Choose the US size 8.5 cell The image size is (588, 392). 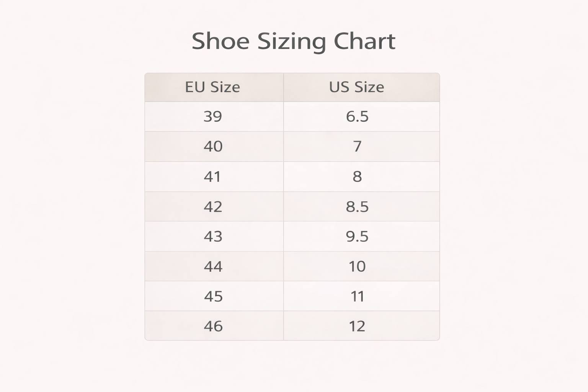357,207
